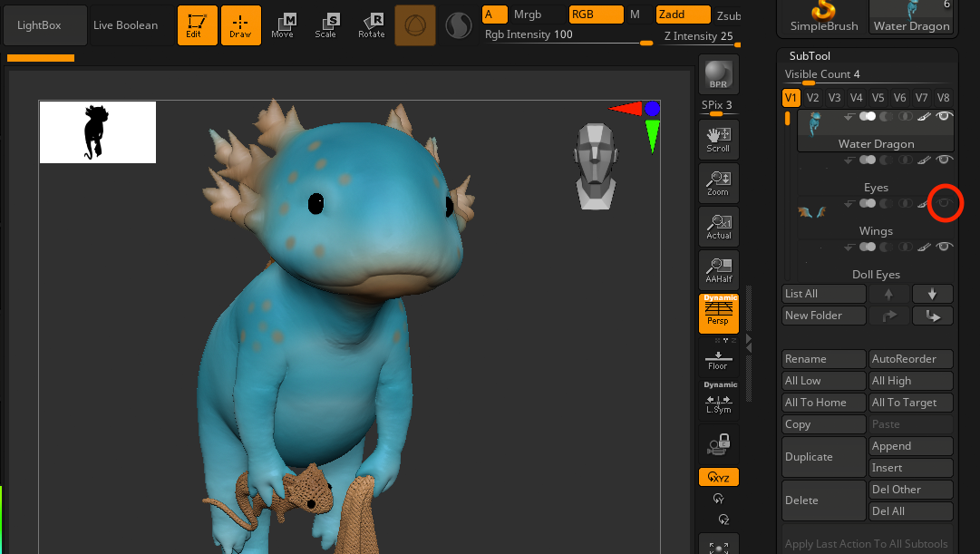The image size is (980, 554).
Task: Click the Gizmo 3D circle icon
Action: 415,25
